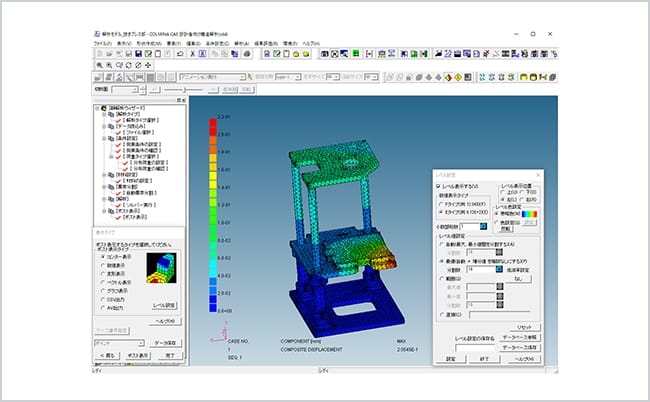Screen dimensions: 650x402
Task: Open the ヘルプ(H) menu in menu bar
Action: coord(311,43)
